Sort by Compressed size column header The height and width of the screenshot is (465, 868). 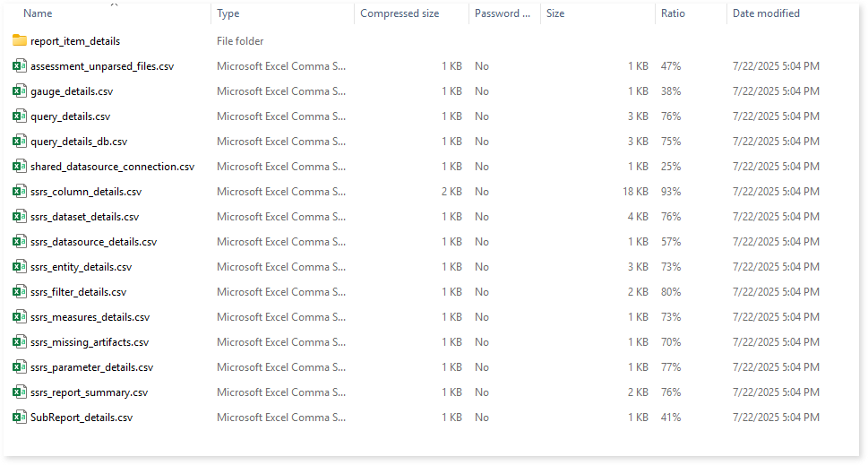(400, 13)
